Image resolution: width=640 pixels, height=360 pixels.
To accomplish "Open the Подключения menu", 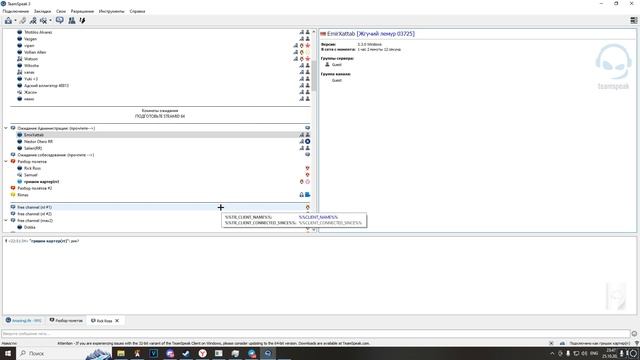I will pos(16,11).
